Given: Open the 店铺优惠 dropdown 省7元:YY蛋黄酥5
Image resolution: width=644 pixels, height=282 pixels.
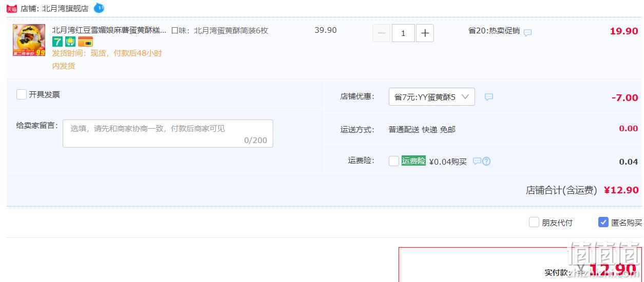Looking at the screenshot, I should click(432, 97).
